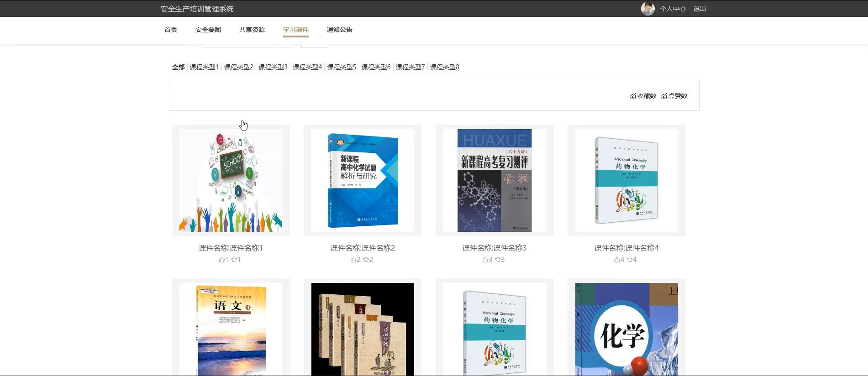The width and height of the screenshot is (868, 376).
Task: Filter by 课程类型5
Action: [x=342, y=67]
